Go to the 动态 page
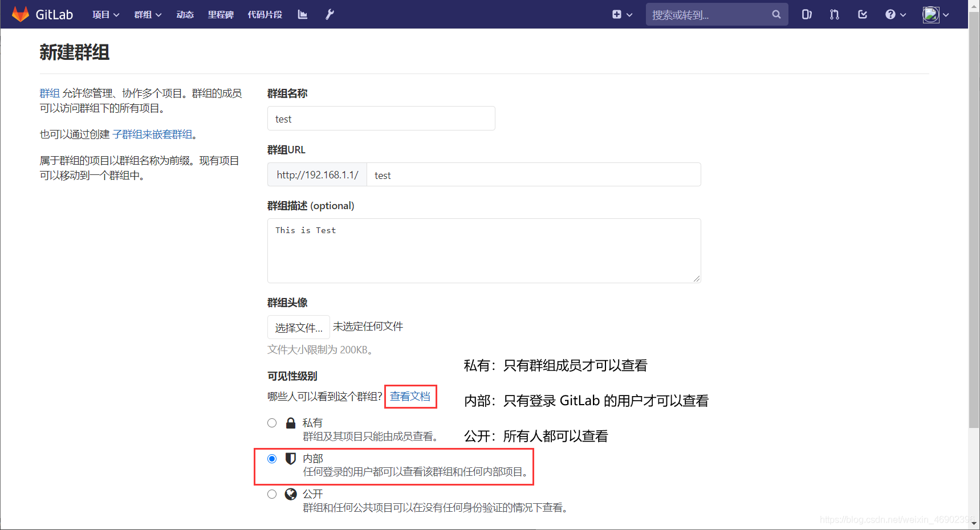980x530 pixels. point(185,14)
